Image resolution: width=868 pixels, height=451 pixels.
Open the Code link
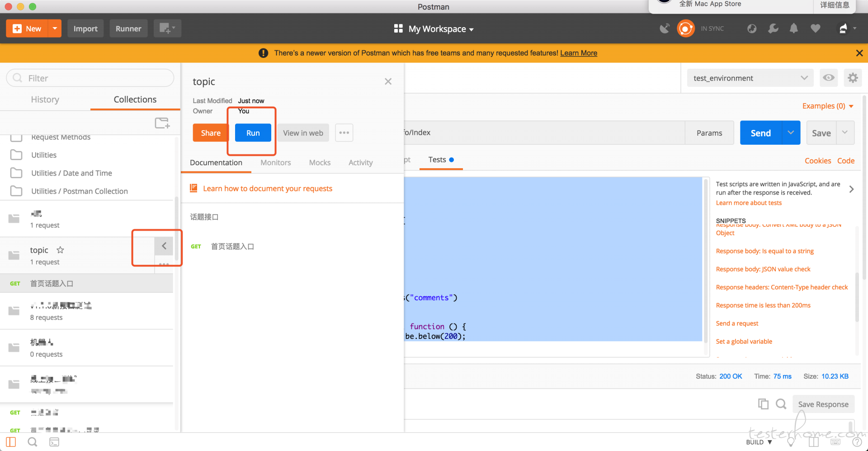[845, 161]
